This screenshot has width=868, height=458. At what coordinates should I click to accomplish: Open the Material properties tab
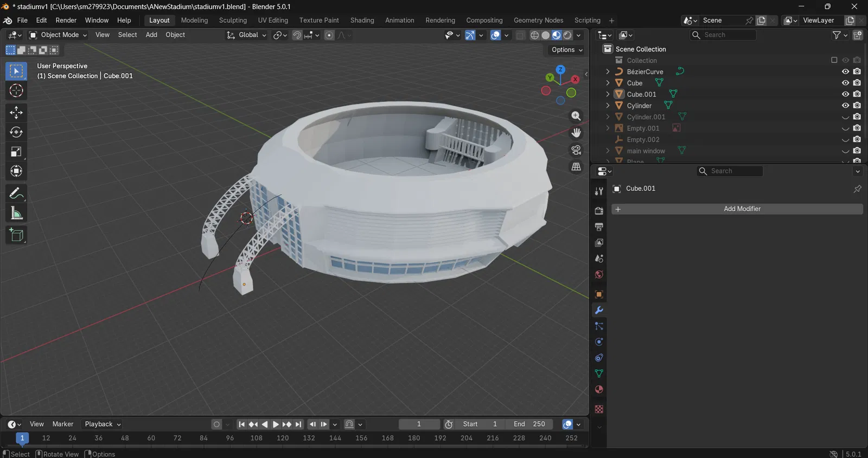(x=599, y=390)
